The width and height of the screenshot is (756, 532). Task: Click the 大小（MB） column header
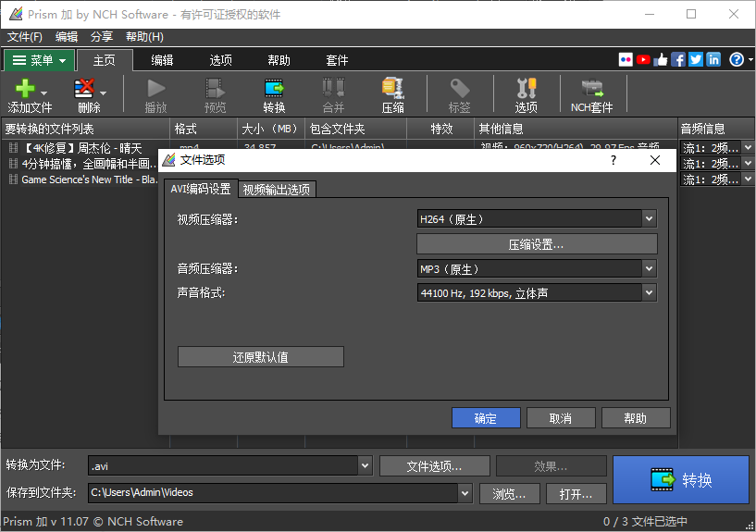(x=271, y=129)
